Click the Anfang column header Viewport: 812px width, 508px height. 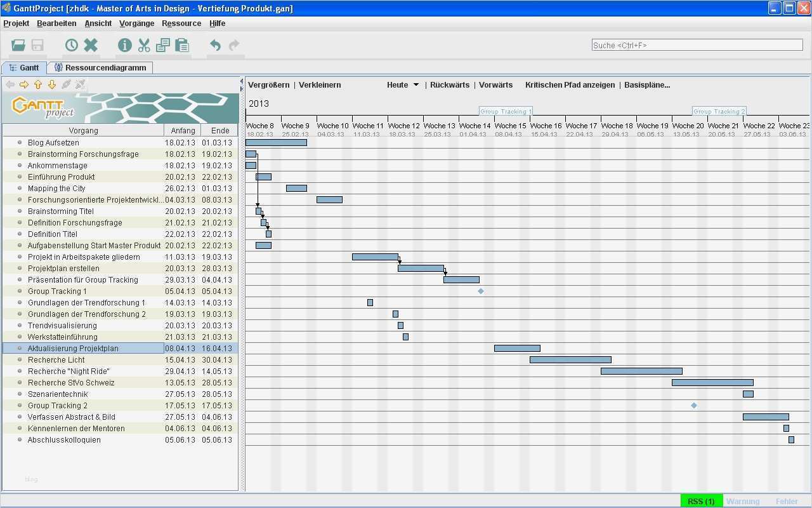click(x=183, y=131)
